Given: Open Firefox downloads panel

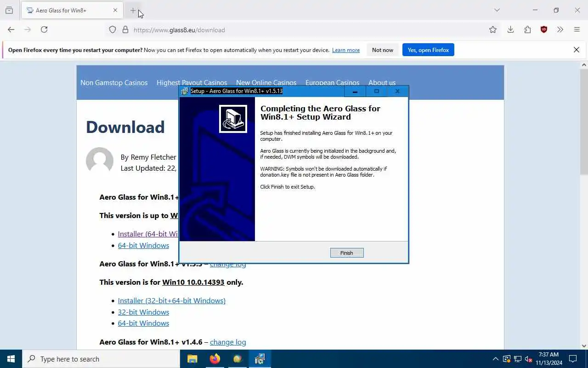Looking at the screenshot, I should (510, 29).
